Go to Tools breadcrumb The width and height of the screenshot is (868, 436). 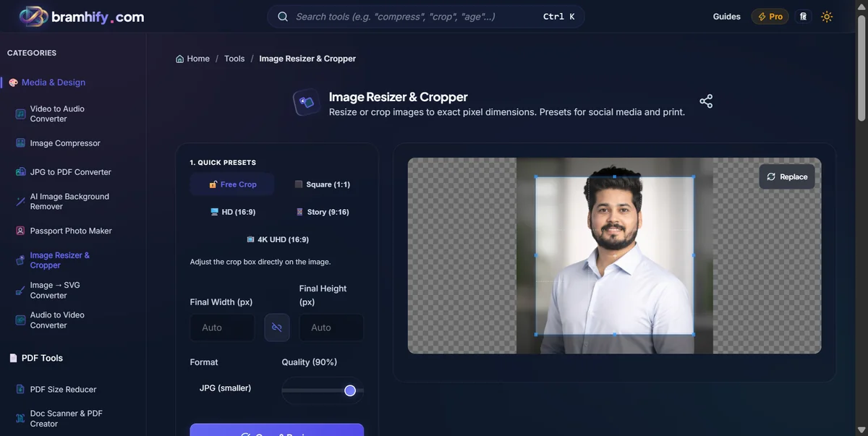pyautogui.click(x=234, y=59)
